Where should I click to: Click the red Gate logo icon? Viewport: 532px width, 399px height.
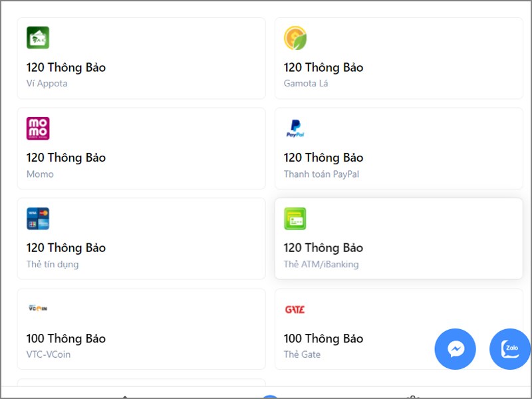[x=295, y=309]
